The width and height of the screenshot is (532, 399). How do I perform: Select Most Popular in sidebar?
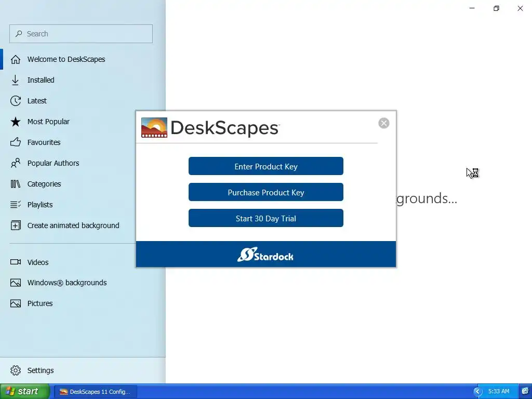tap(48, 122)
